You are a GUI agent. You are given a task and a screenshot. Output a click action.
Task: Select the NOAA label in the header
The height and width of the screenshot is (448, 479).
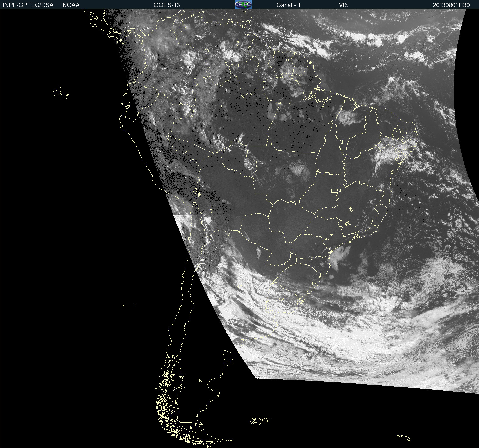[x=71, y=5]
